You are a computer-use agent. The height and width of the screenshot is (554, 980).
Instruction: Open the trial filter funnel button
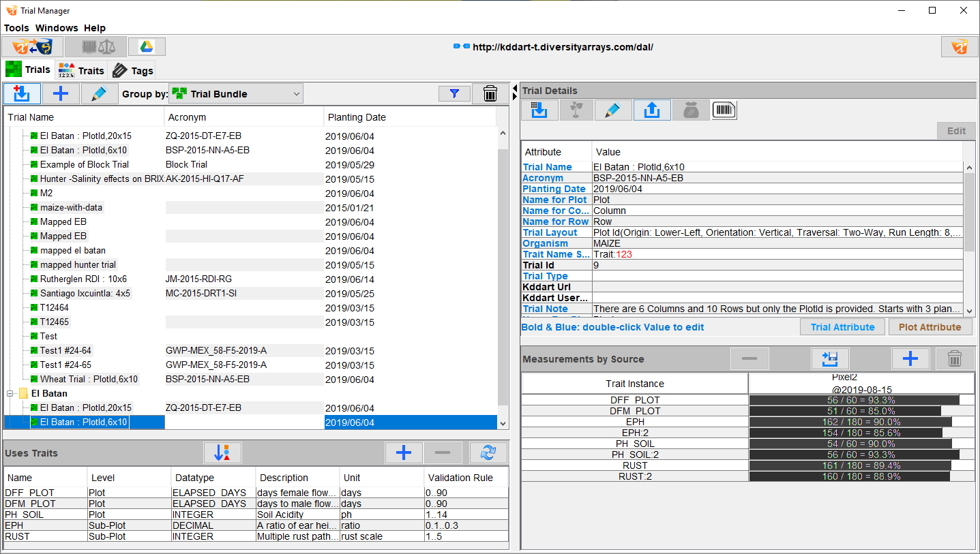click(x=455, y=94)
